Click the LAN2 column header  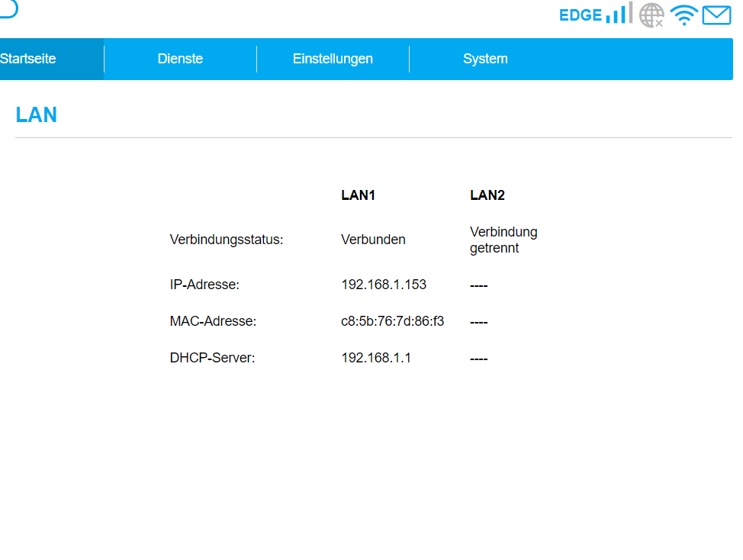487,195
